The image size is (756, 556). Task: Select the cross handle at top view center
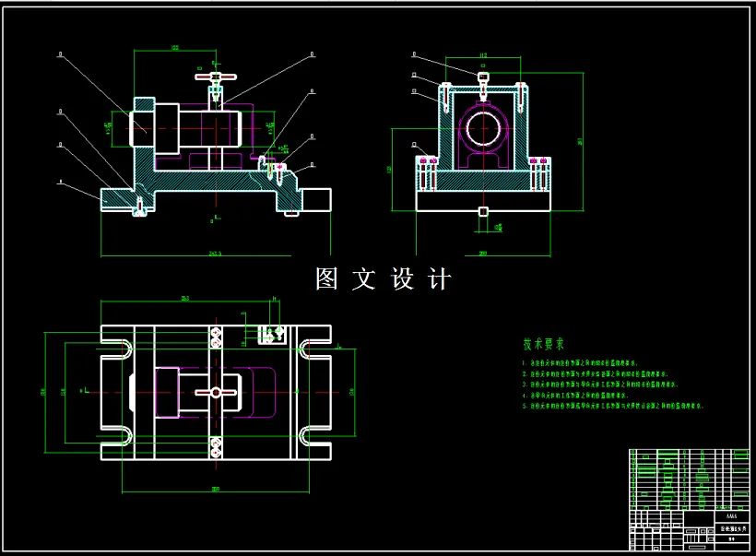click(x=216, y=393)
